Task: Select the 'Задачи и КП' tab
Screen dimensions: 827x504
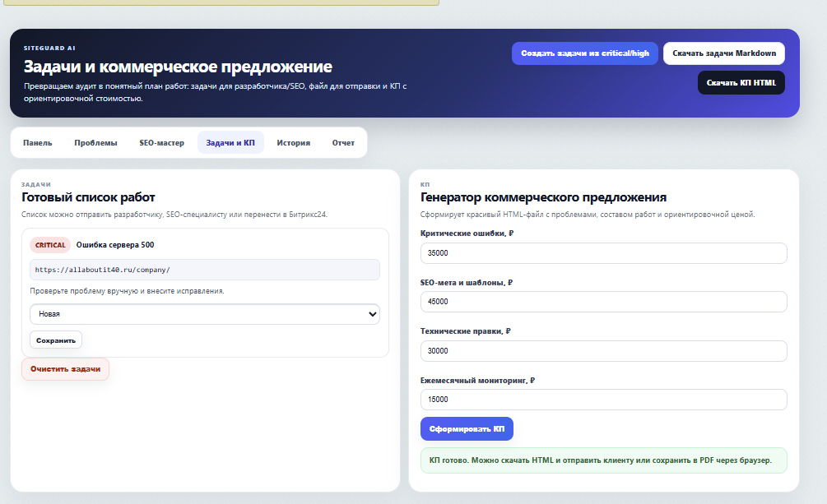Action: click(230, 143)
